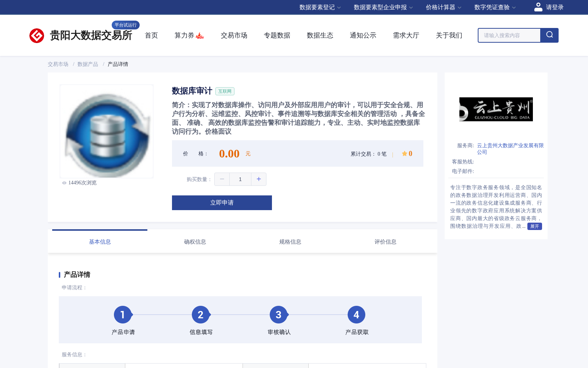Expand the 数据要素型企业申报 dropdown
The height and width of the screenshot is (368, 588).
click(x=383, y=7)
